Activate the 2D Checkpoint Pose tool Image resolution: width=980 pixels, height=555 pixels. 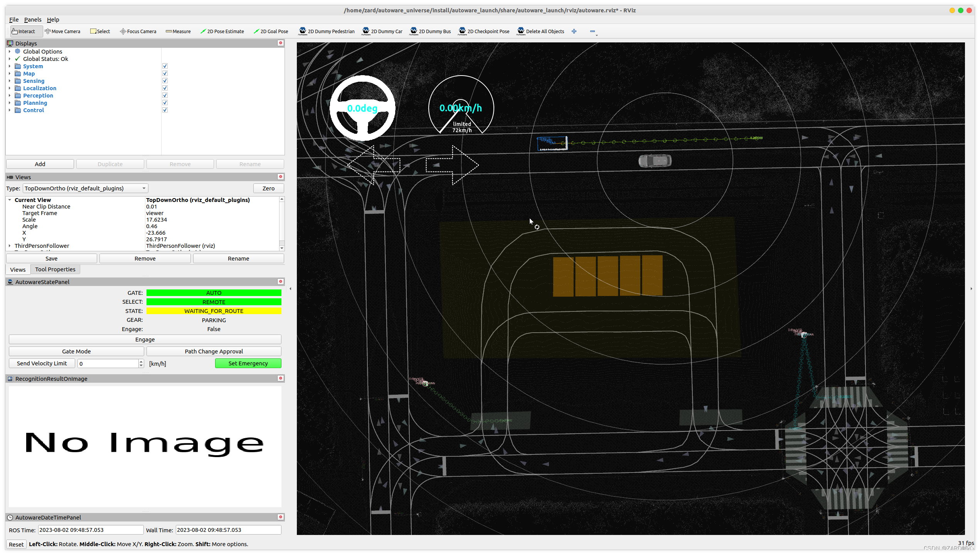click(484, 32)
